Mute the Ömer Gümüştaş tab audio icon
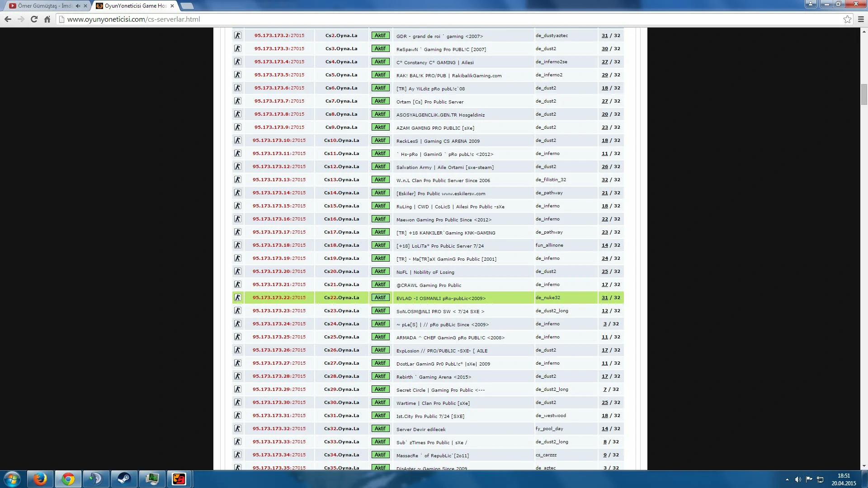 [x=78, y=6]
